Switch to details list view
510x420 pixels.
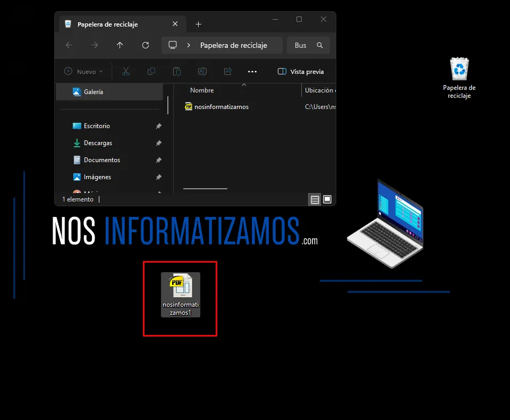[315, 199]
